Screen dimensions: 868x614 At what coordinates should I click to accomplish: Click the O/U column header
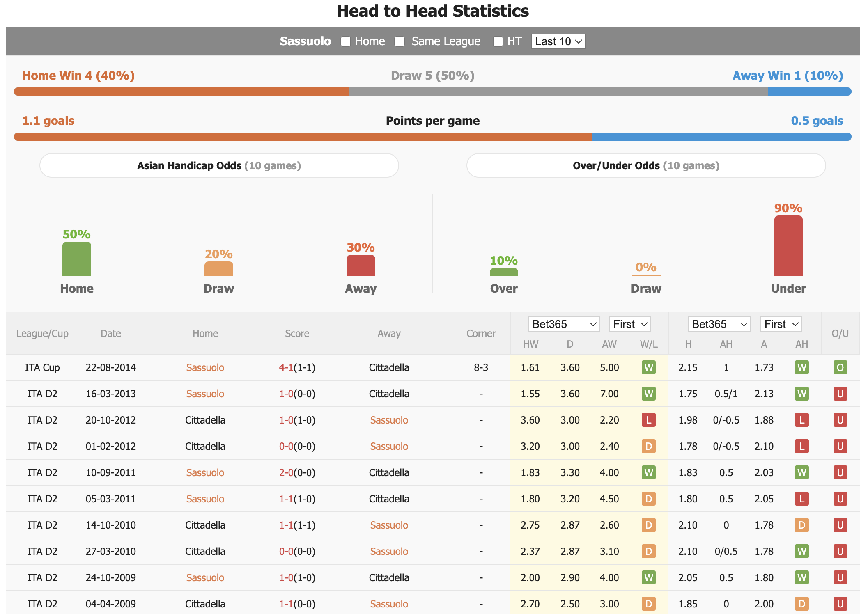pyautogui.click(x=840, y=333)
